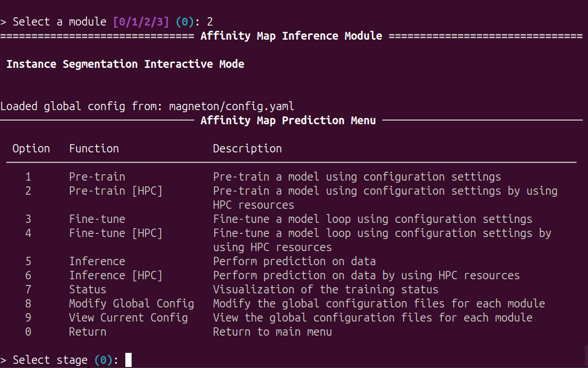Click the 'View Current Config' function text
This screenshot has width=588, height=368.
point(128,318)
